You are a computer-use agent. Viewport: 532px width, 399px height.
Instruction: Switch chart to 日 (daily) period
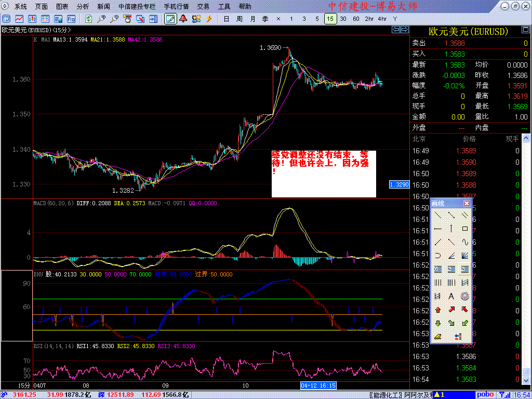click(226, 19)
